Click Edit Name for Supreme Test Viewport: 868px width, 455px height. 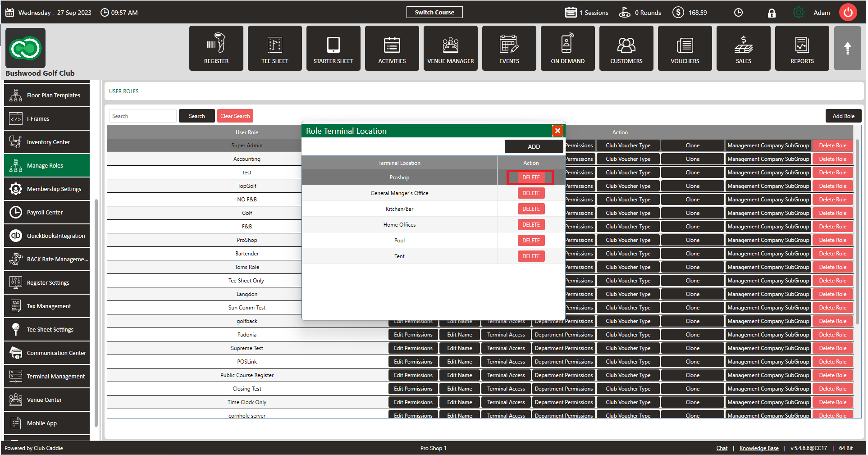pos(459,348)
